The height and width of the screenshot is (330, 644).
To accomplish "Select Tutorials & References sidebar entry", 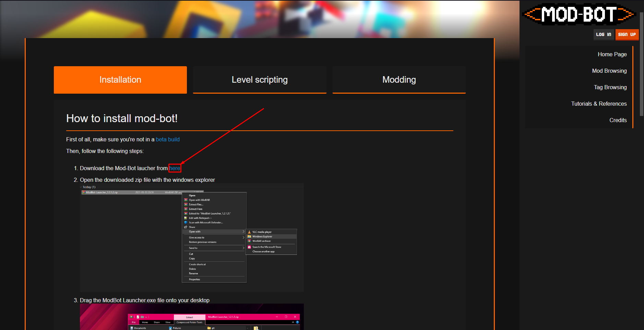I will [x=599, y=104].
